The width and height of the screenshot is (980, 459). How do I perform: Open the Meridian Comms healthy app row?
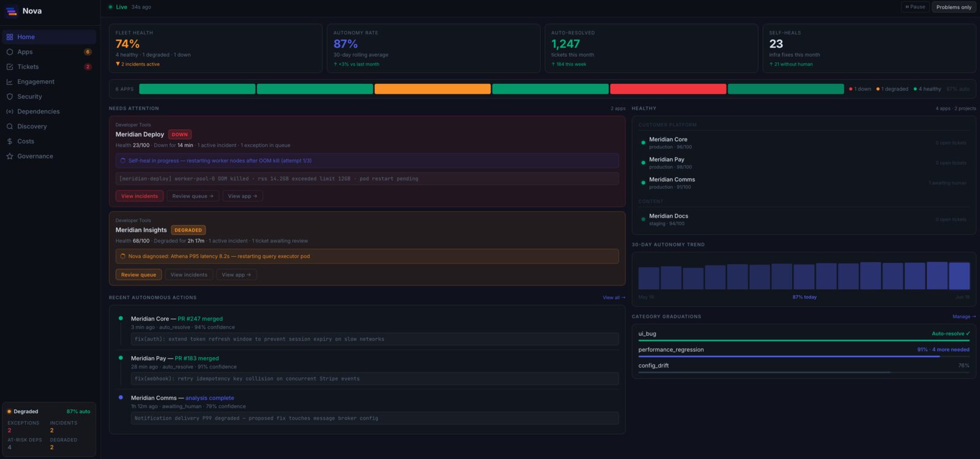[x=804, y=183]
